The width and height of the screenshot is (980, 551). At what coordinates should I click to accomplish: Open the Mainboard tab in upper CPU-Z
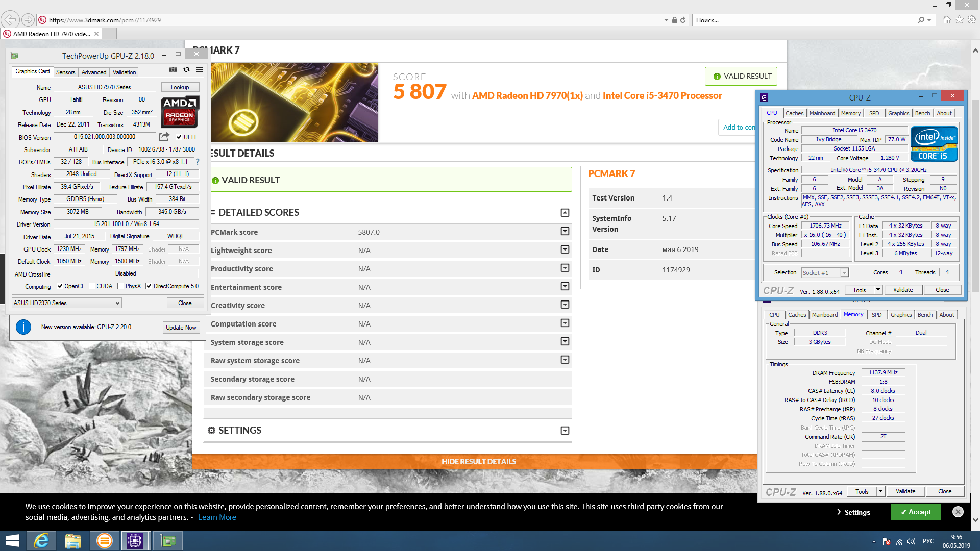(x=822, y=113)
